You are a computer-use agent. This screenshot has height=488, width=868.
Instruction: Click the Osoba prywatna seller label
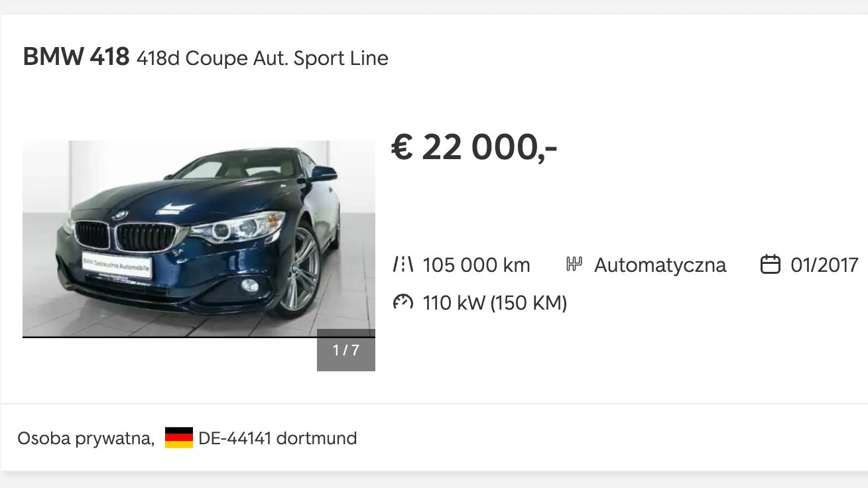tap(86, 438)
